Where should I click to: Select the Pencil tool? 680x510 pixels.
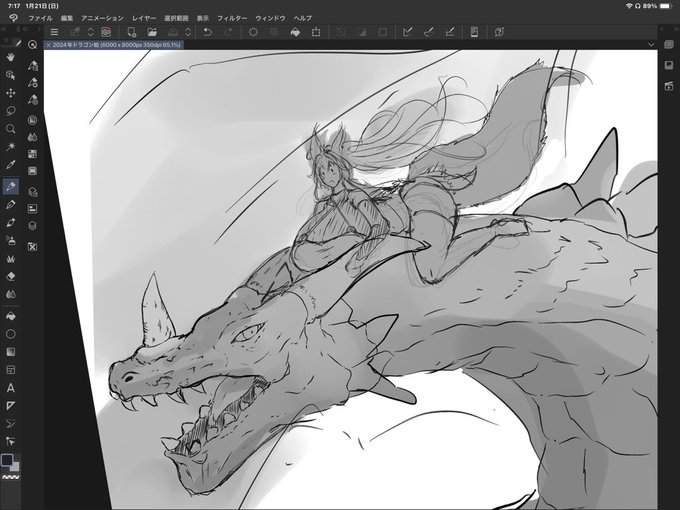11,205
